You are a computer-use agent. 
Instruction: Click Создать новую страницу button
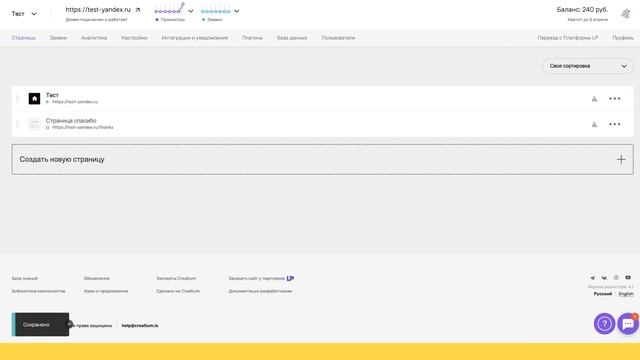(x=322, y=159)
